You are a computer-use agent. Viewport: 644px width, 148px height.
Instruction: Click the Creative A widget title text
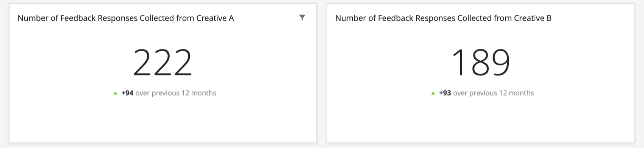pos(126,18)
